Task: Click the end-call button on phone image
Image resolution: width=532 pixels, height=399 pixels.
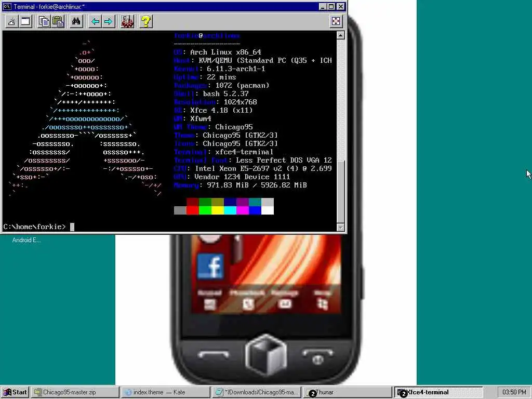Action: point(317,356)
